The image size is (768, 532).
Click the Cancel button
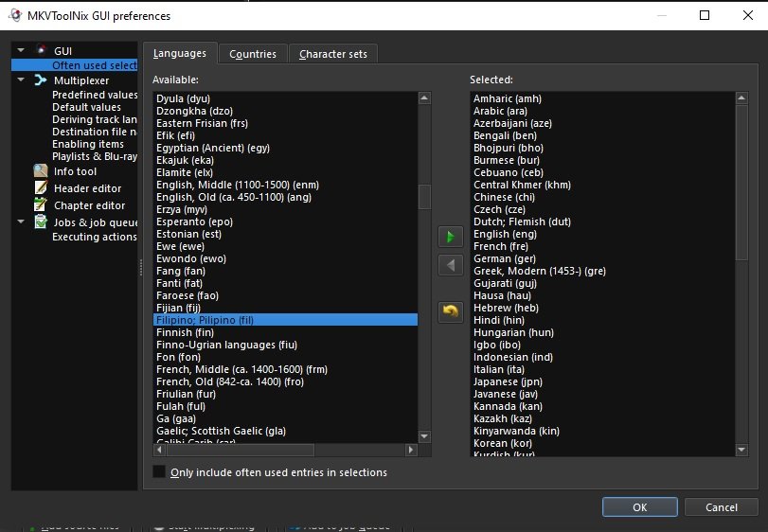(721, 507)
